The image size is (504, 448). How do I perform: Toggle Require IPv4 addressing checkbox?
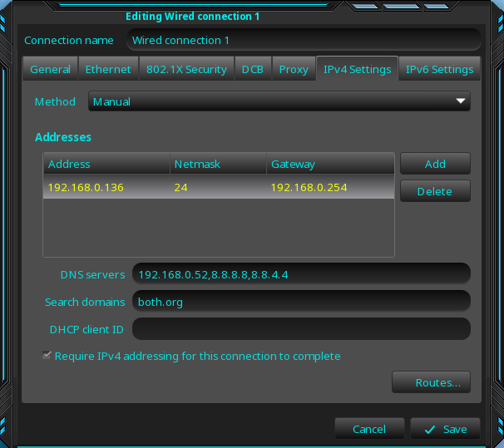(47, 356)
